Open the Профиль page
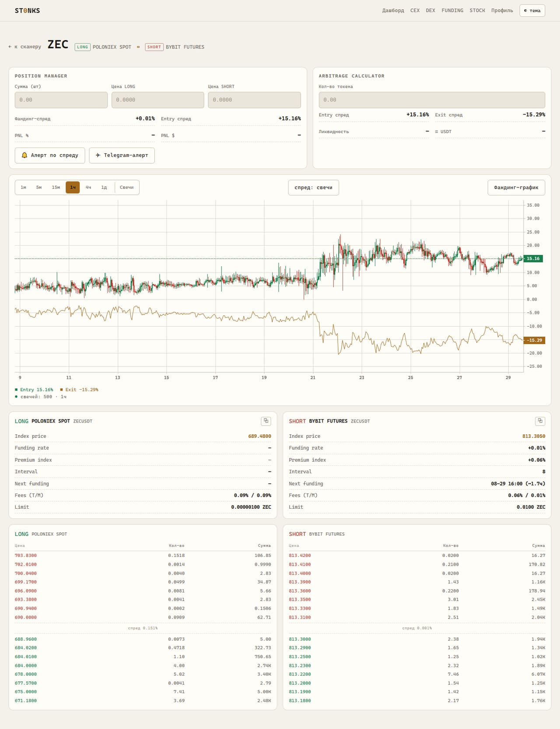 point(502,11)
